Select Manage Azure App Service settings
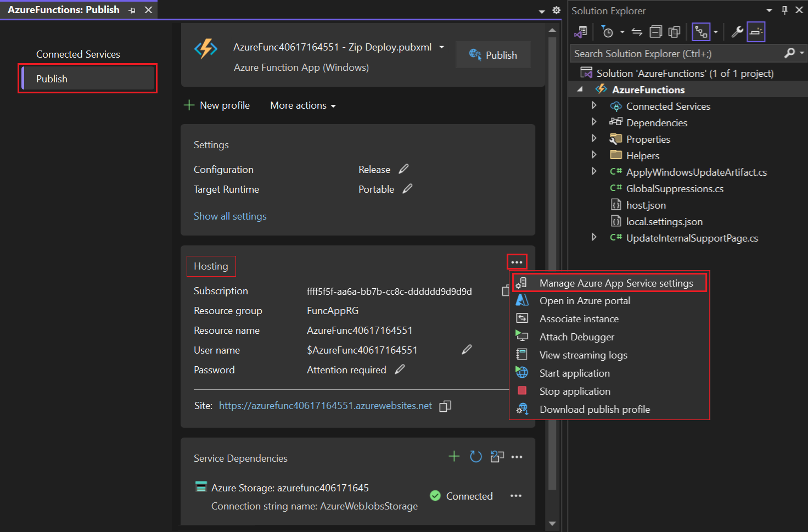Image resolution: width=808 pixels, height=532 pixels. pos(616,283)
